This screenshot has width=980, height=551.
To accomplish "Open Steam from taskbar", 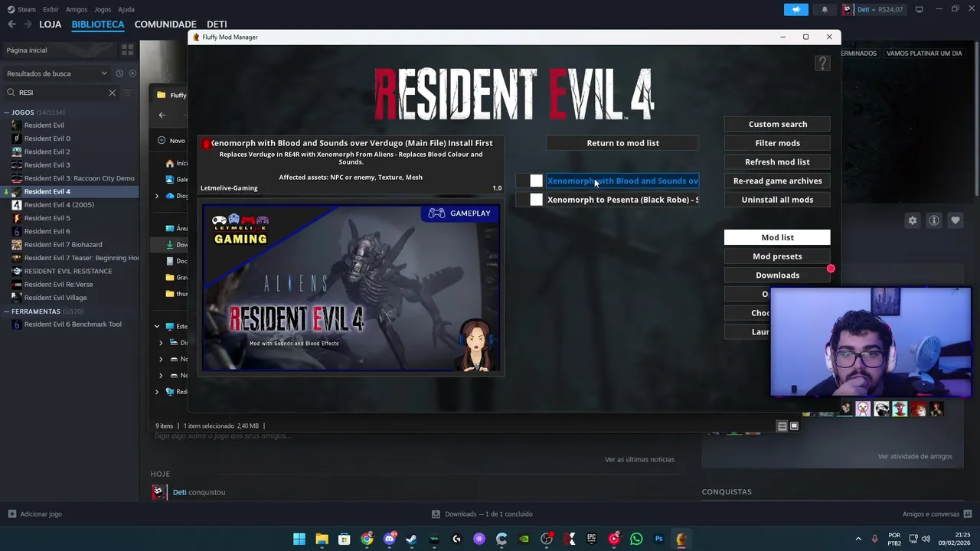I will click(x=411, y=539).
